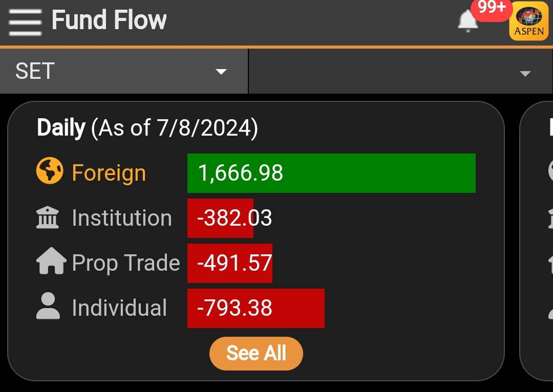Select the Foreign investor label
553x392 pixels.
(x=109, y=173)
